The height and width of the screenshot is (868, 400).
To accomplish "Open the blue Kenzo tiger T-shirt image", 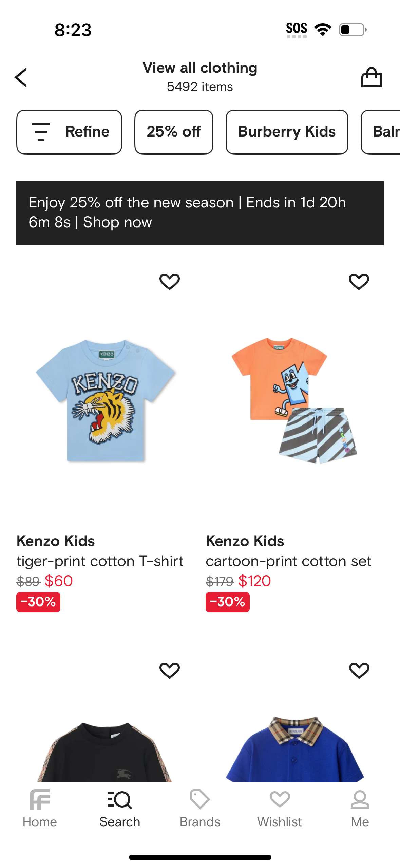I will point(106,401).
